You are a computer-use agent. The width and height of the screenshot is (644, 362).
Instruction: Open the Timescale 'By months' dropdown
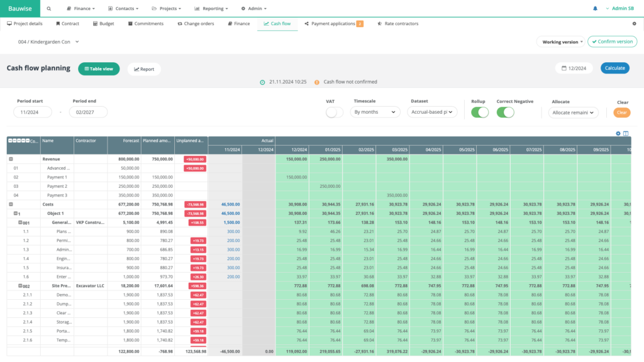click(x=375, y=112)
